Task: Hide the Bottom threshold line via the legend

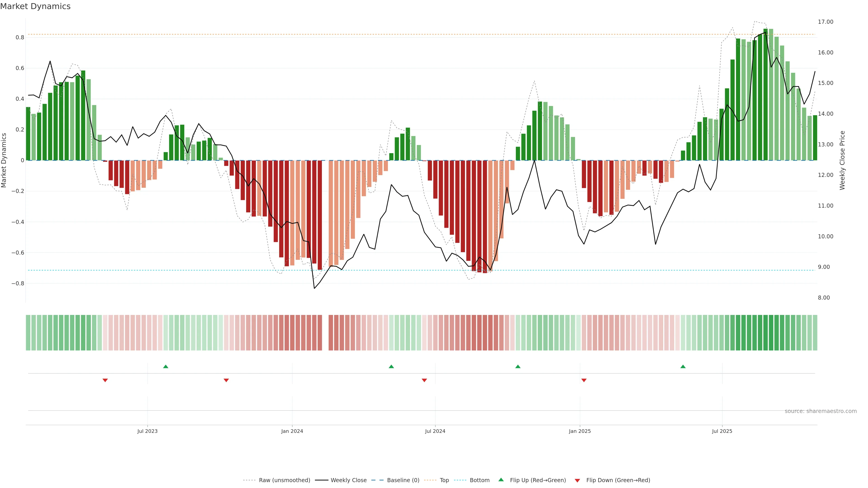Action: (479, 480)
